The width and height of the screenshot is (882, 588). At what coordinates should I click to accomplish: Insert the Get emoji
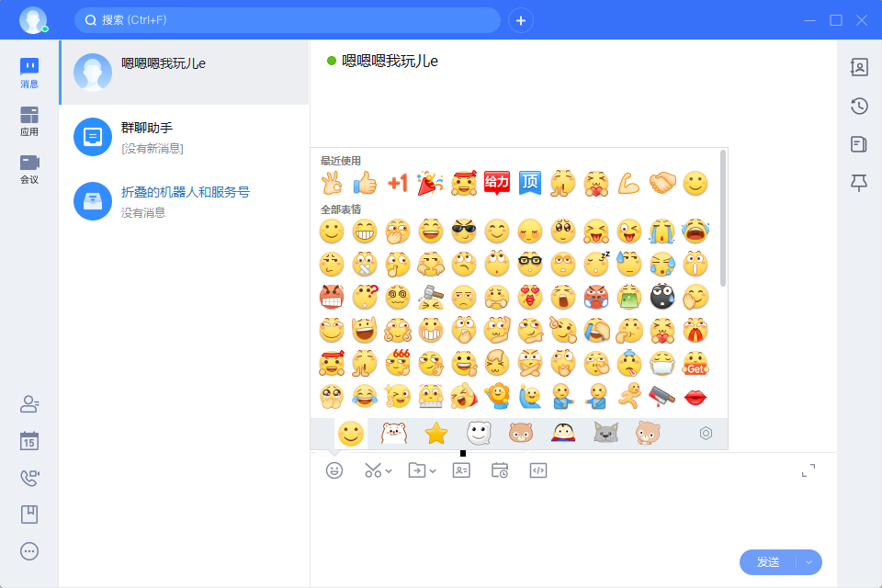[x=695, y=364]
